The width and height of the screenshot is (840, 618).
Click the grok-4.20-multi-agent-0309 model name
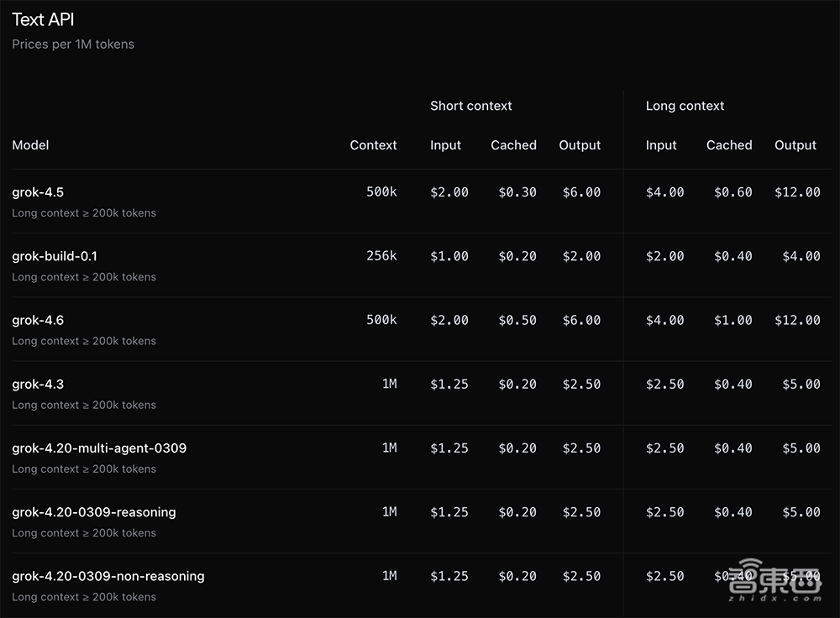pyautogui.click(x=99, y=448)
